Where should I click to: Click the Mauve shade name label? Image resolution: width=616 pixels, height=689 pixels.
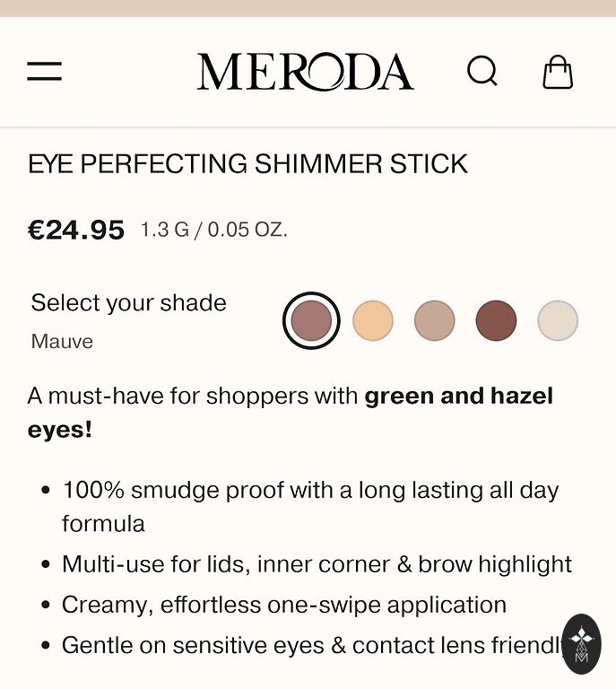tap(62, 342)
